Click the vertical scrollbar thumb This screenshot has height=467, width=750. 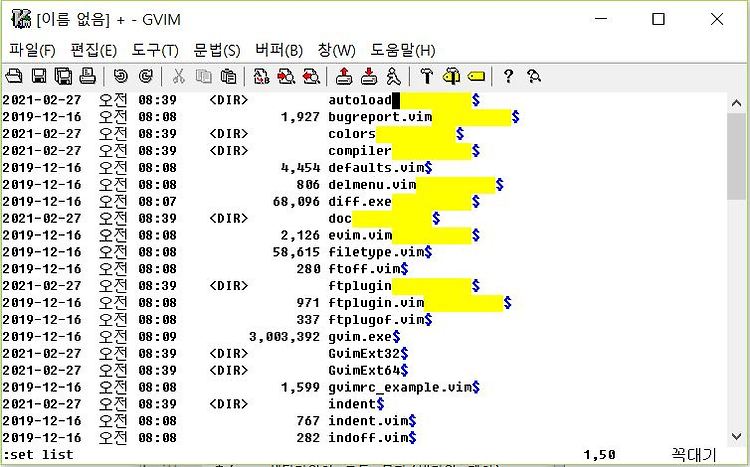point(737,157)
